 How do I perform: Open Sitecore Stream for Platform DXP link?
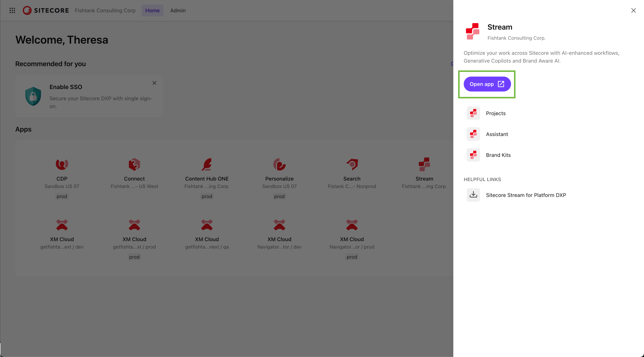click(x=526, y=195)
